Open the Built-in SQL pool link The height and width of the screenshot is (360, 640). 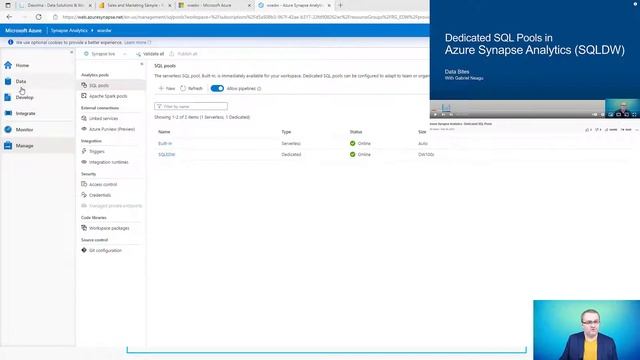click(165, 144)
